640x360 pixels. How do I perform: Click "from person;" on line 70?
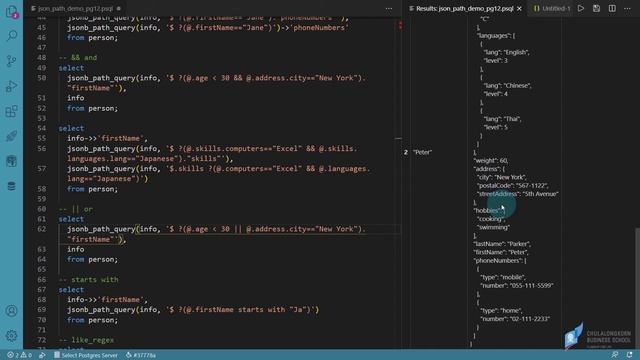[93, 320]
